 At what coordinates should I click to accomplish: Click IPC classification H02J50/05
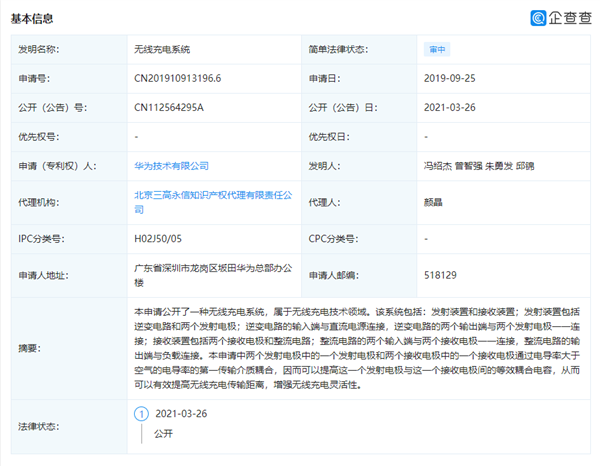158,240
